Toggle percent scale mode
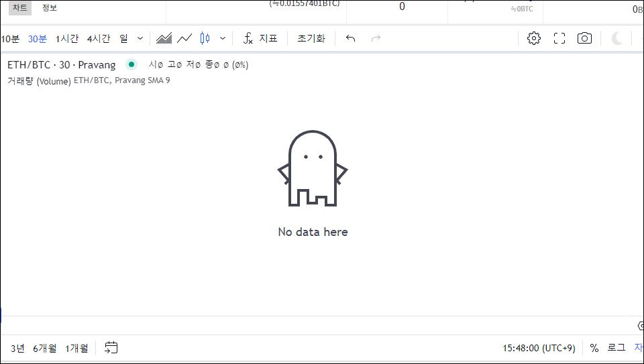The width and height of the screenshot is (644, 364). tap(594, 348)
